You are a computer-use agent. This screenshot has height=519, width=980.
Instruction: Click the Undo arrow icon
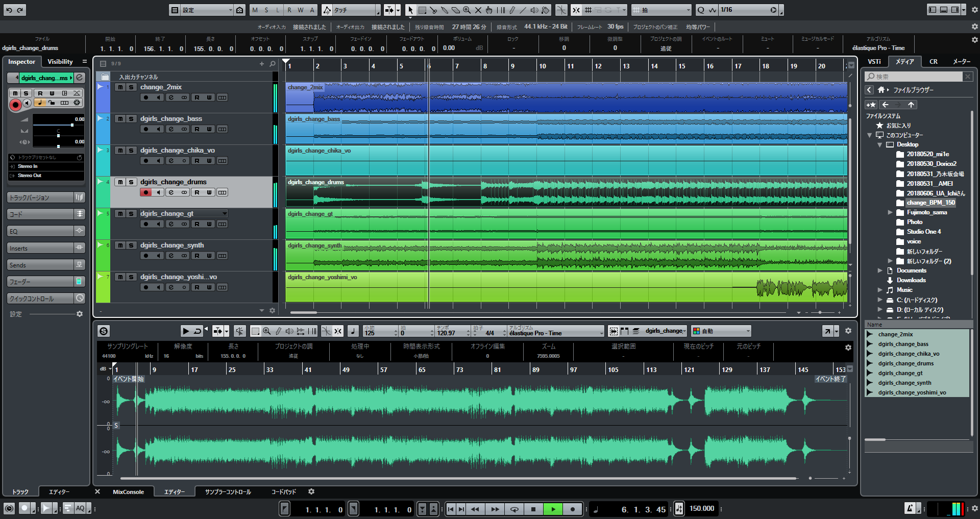tap(9, 10)
